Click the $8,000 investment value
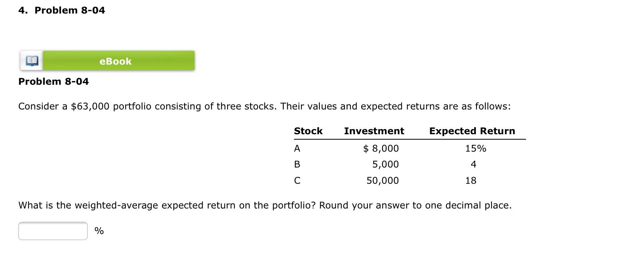 pyautogui.click(x=381, y=148)
